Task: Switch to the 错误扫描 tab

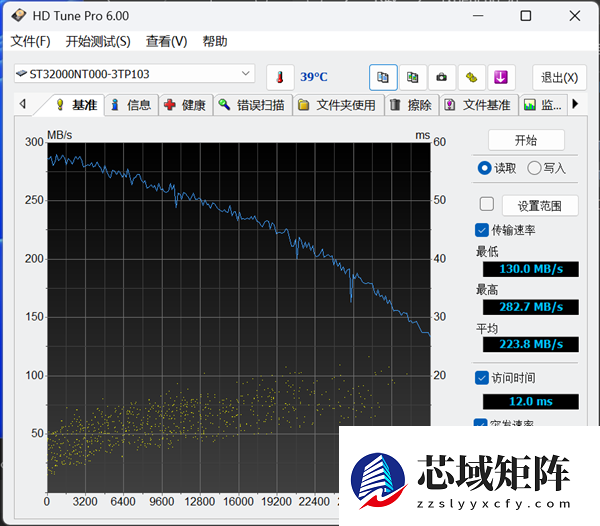Action: click(253, 105)
